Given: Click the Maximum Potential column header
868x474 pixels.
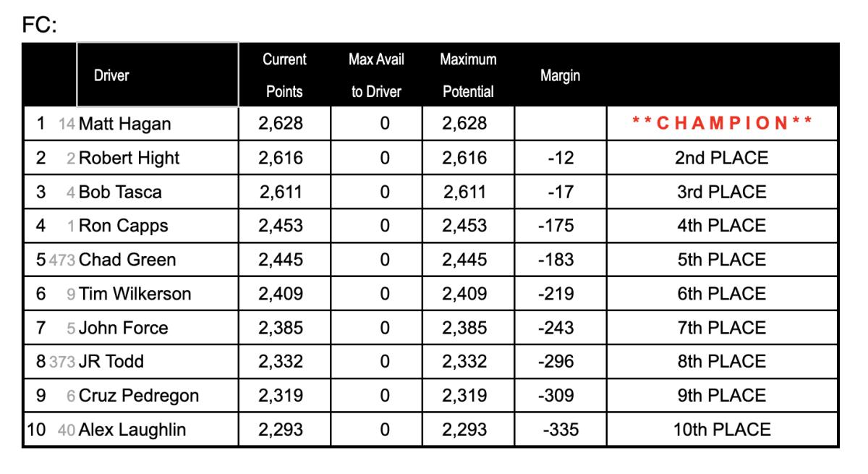Looking at the screenshot, I should pyautogui.click(x=468, y=75).
